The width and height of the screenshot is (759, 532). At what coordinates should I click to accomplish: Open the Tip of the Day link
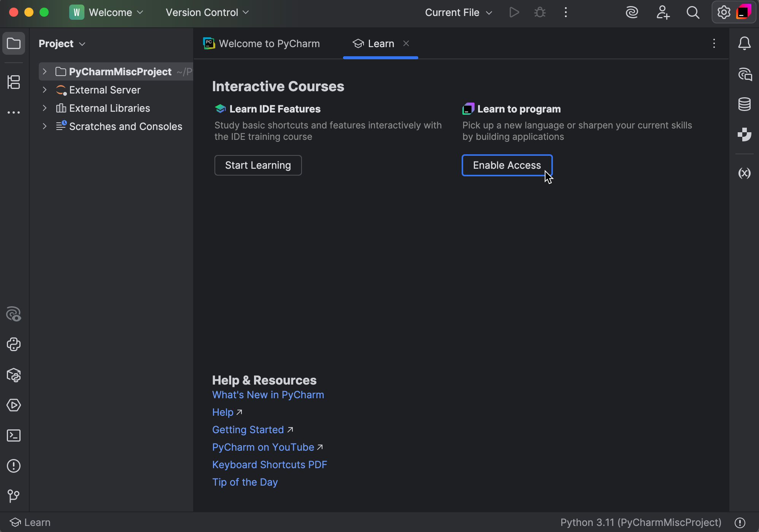point(245,482)
